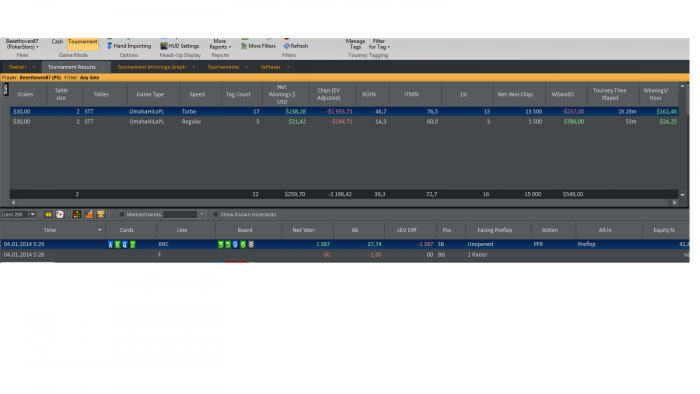Click the 1h 28m time played cell
Image resolution: width=700 pixels, height=394 pixels.
(x=627, y=112)
